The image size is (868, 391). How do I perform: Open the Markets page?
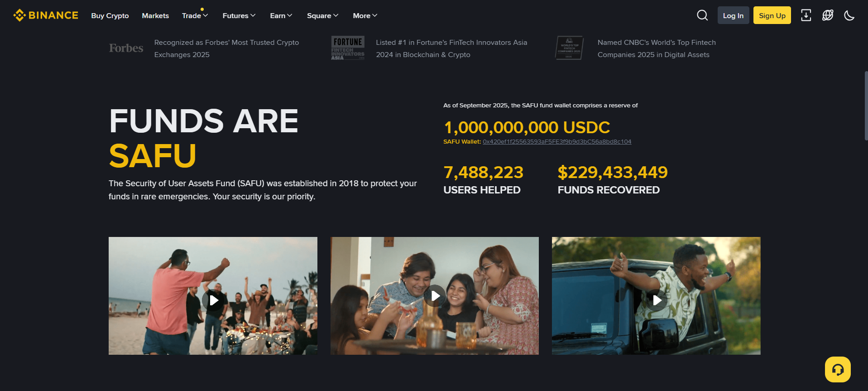pos(155,16)
